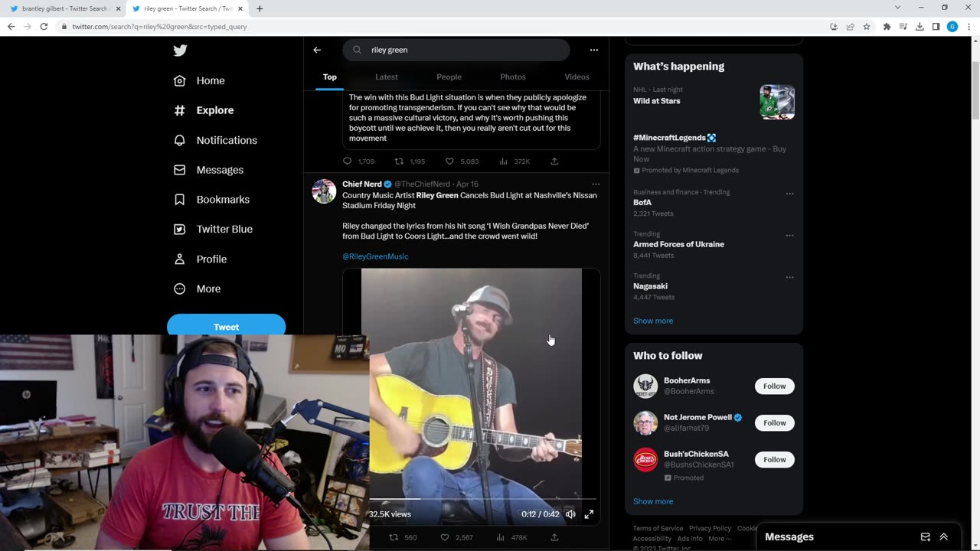Screen dimensions: 980x551
Task: Open options for Armed Forces of Ukraine trend
Action: (x=789, y=235)
